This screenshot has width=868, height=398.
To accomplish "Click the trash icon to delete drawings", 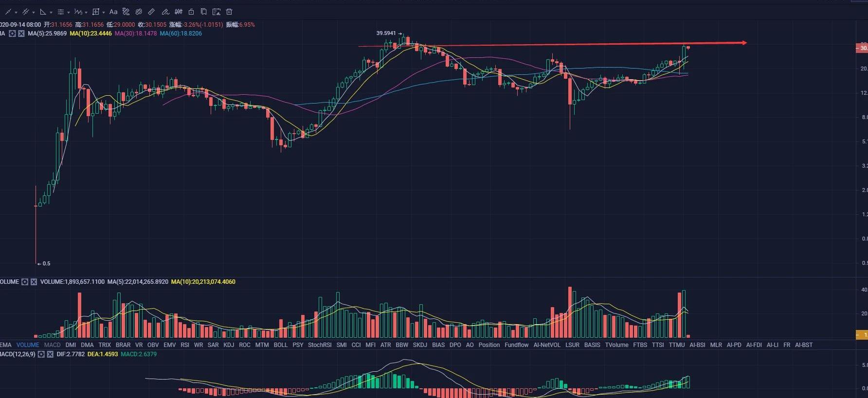I will coord(229,12).
